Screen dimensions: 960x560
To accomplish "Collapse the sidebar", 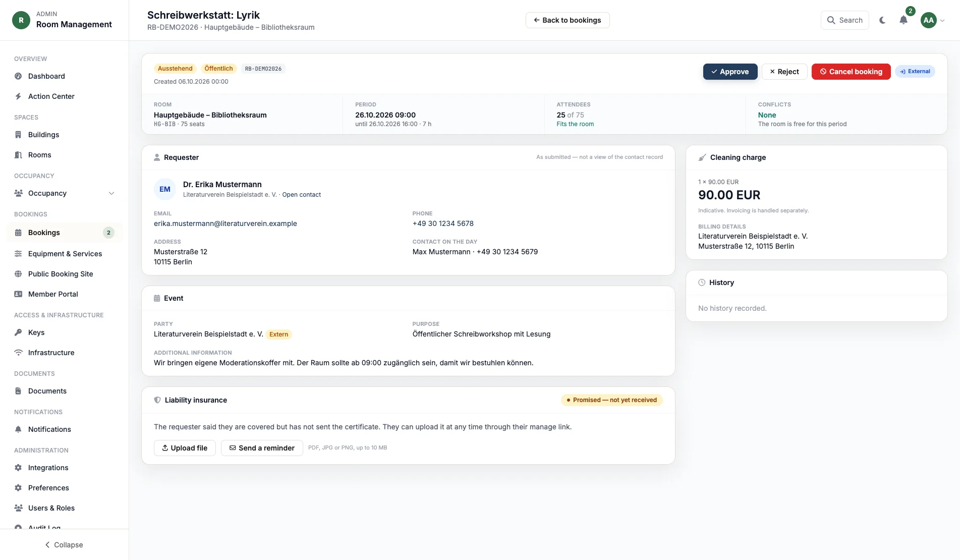I will pos(64,545).
